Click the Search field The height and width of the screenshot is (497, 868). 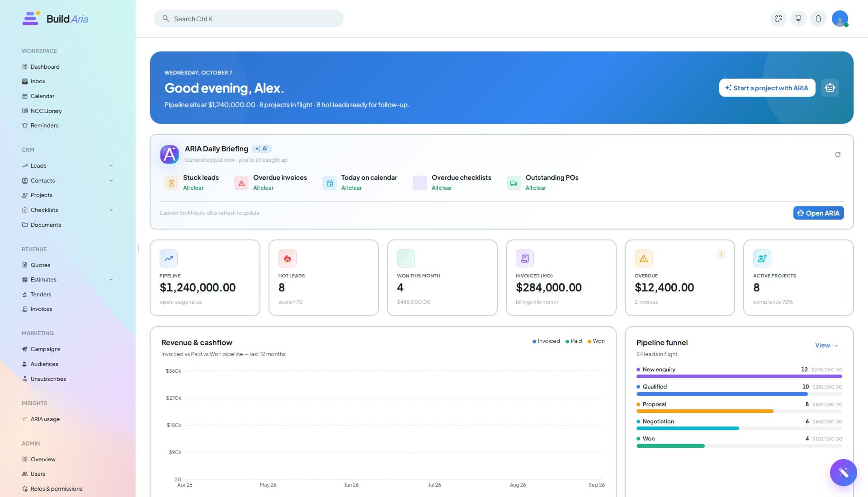pyautogui.click(x=248, y=19)
